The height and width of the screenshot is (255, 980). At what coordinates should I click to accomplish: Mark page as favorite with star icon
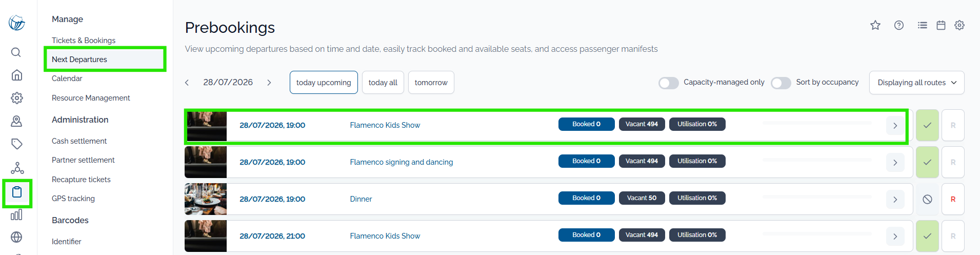pyautogui.click(x=875, y=25)
